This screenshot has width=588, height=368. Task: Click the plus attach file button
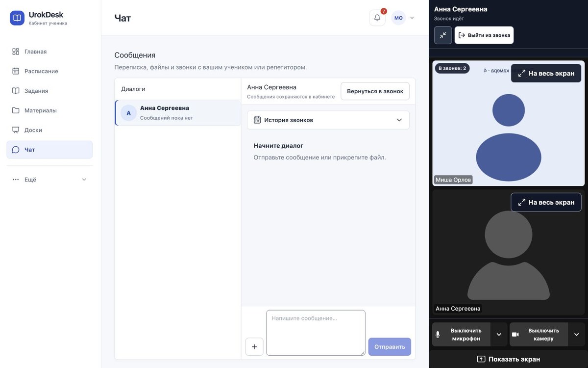tap(254, 346)
